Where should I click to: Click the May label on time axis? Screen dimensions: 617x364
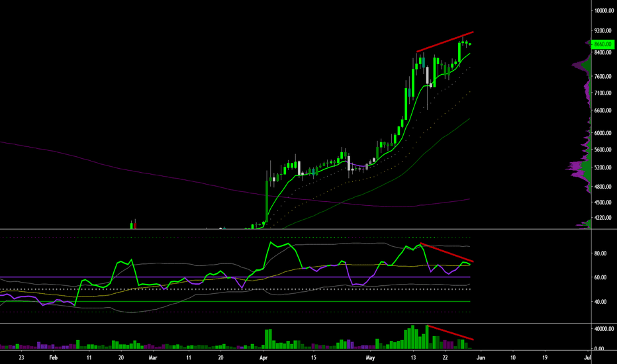tap(370, 357)
